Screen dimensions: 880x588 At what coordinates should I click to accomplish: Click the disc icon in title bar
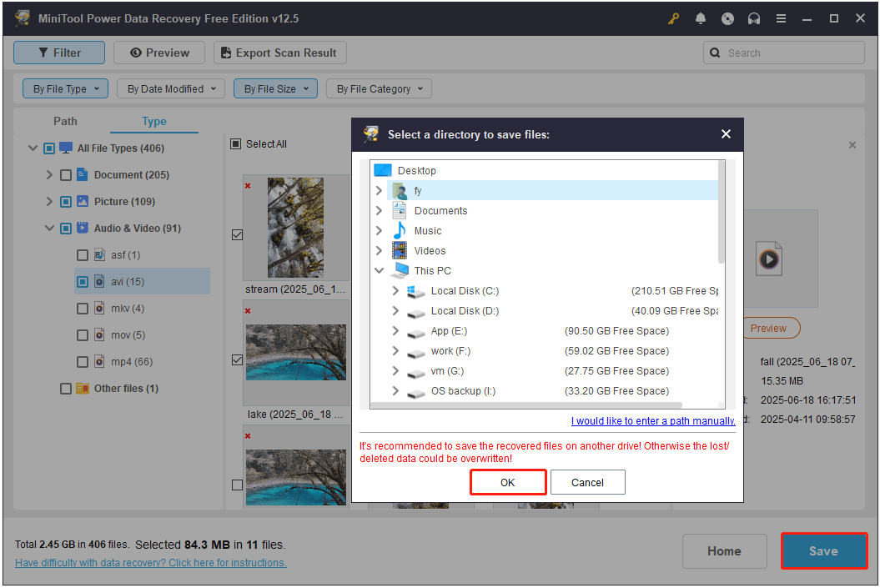coord(727,18)
